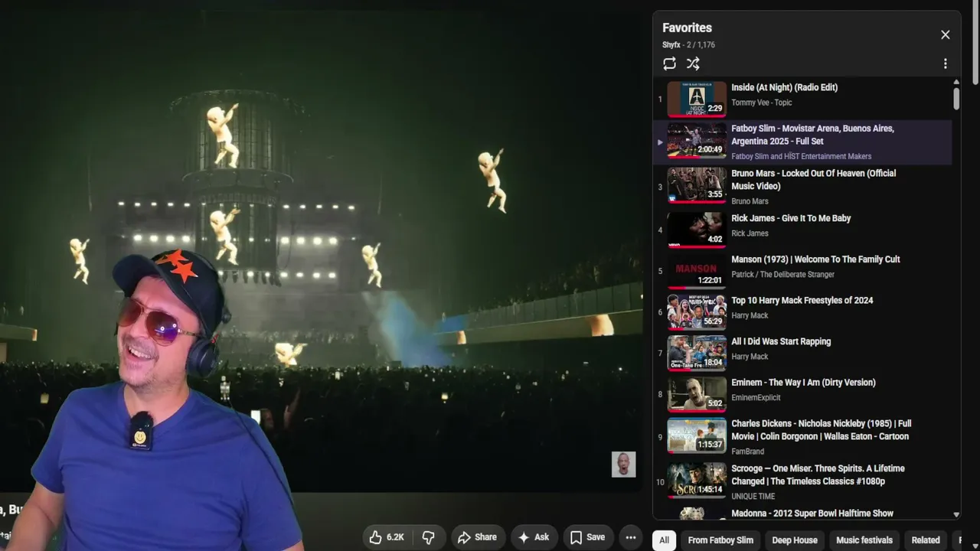Select the From Fatboy Slim chip
Image resolution: width=980 pixels, height=551 pixels.
pyautogui.click(x=720, y=540)
